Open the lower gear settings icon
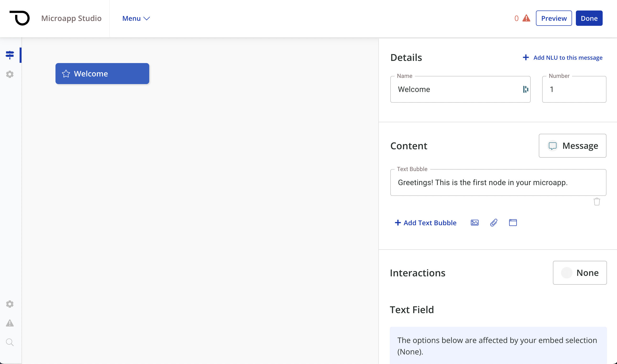The width and height of the screenshot is (617, 364). tap(10, 304)
